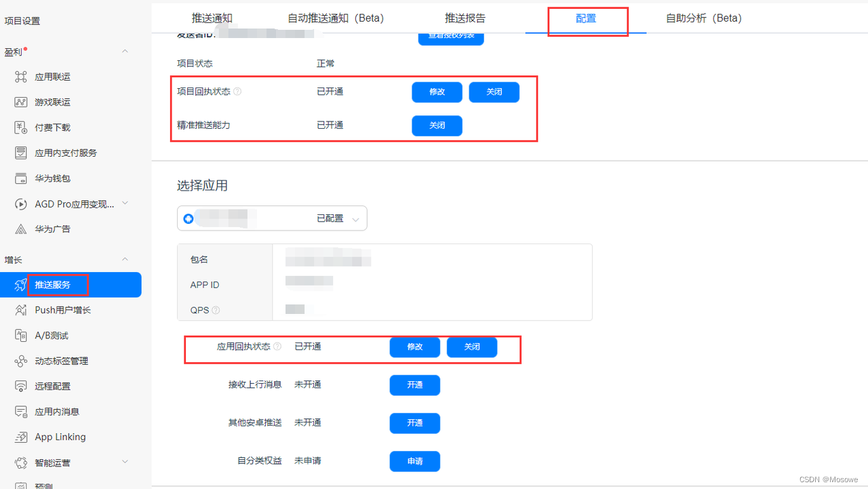
Task: Click the 应用联运 sidebar icon
Action: tap(21, 77)
